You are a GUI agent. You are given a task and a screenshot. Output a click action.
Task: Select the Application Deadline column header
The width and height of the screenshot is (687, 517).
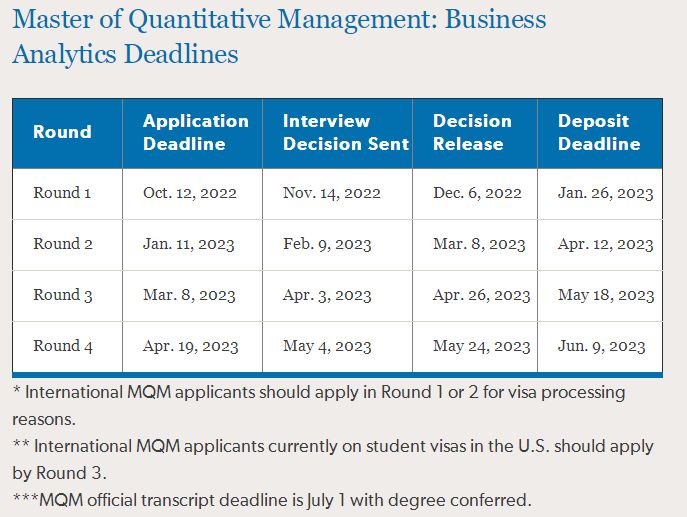[196, 132]
